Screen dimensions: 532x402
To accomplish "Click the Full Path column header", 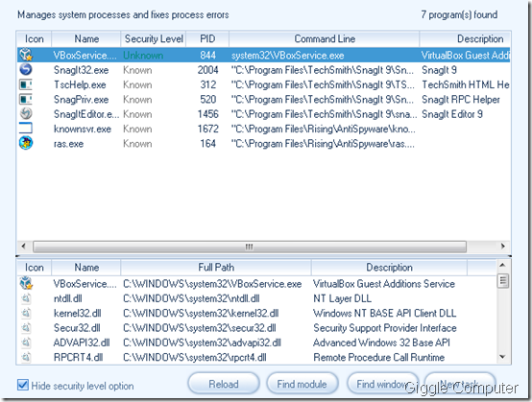I will pos(216,268).
